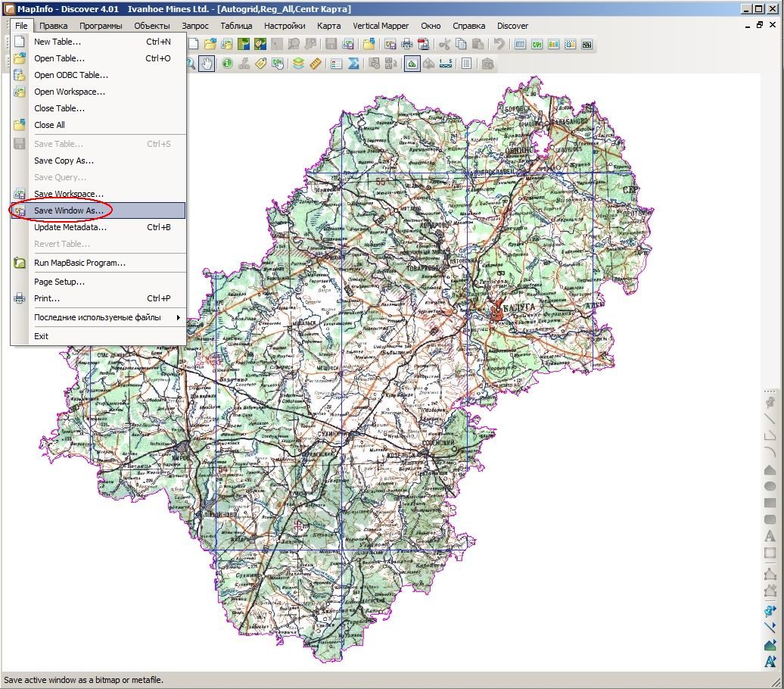Viewport: 784px width, 689px height.
Task: Open the Symbol Style pushpin tool
Action: point(770,610)
